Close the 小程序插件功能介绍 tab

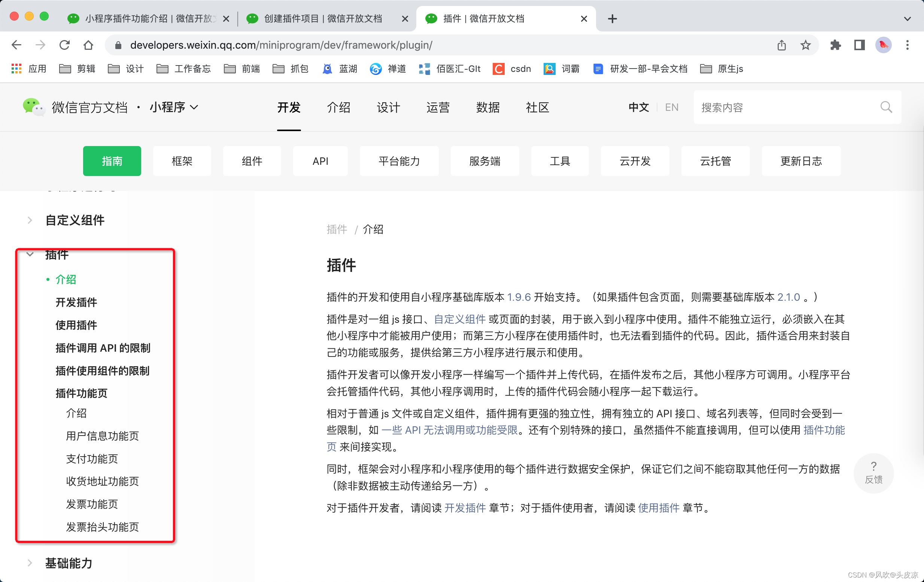pyautogui.click(x=226, y=19)
